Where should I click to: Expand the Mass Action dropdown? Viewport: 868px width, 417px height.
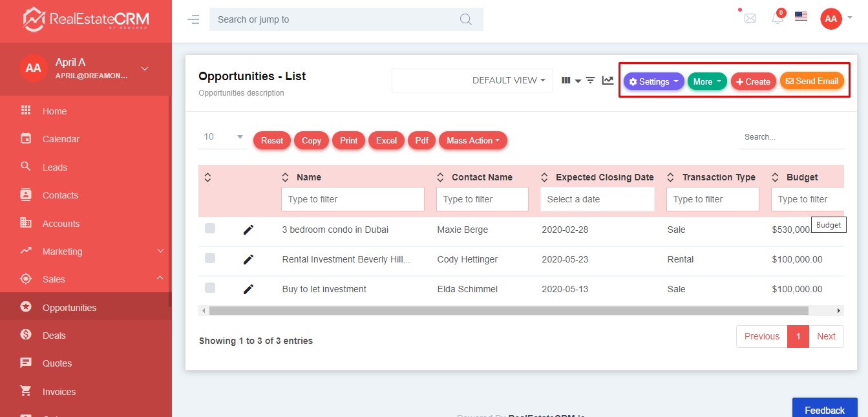point(472,140)
